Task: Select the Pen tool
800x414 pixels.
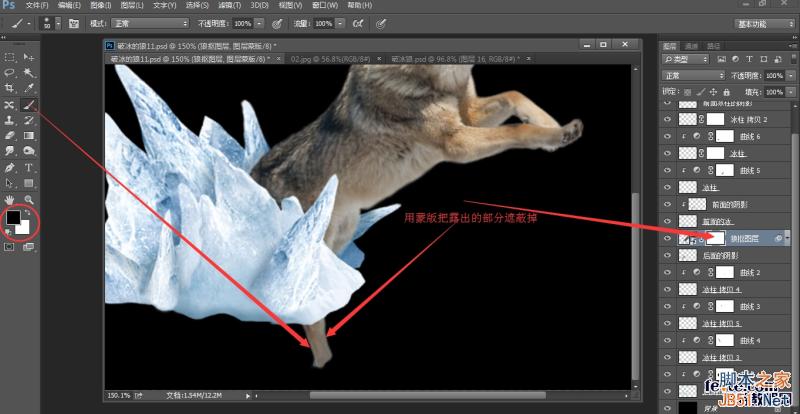Action: (x=10, y=167)
